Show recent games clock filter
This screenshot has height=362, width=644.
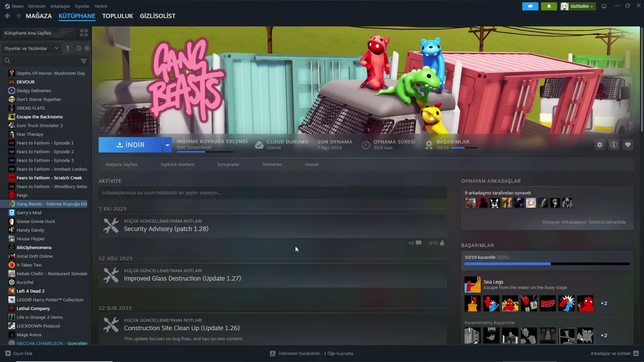tap(78, 48)
